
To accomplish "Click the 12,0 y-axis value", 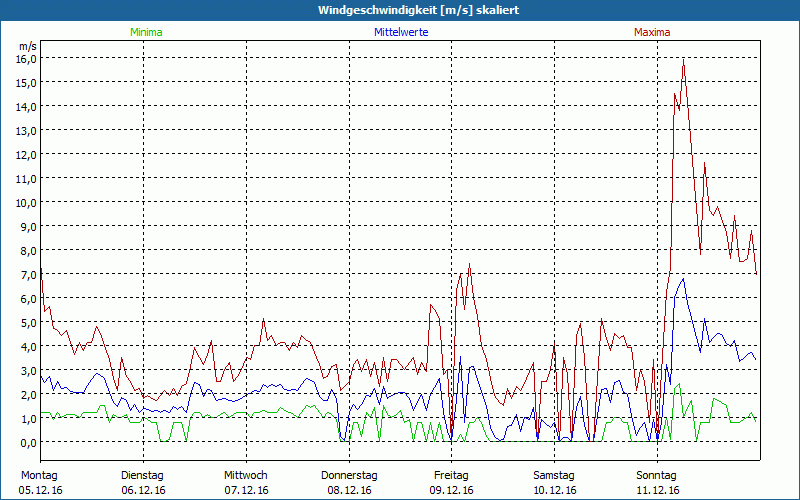I will coord(27,155).
